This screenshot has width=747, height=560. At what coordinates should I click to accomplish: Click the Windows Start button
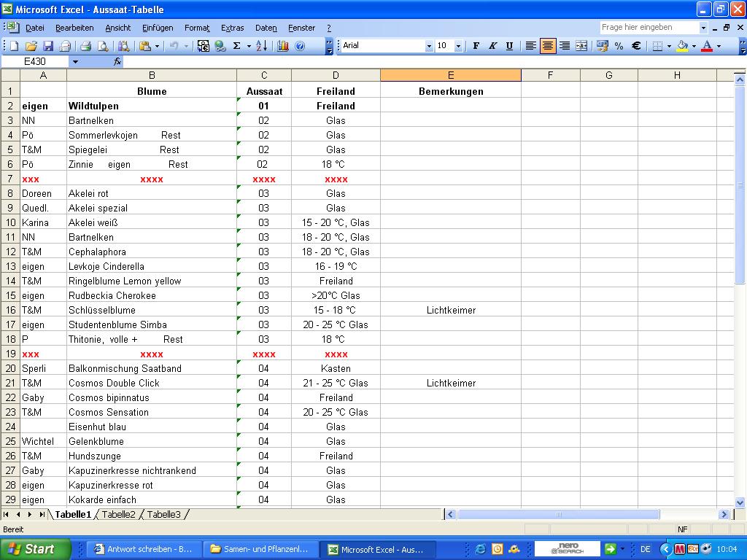click(34, 549)
